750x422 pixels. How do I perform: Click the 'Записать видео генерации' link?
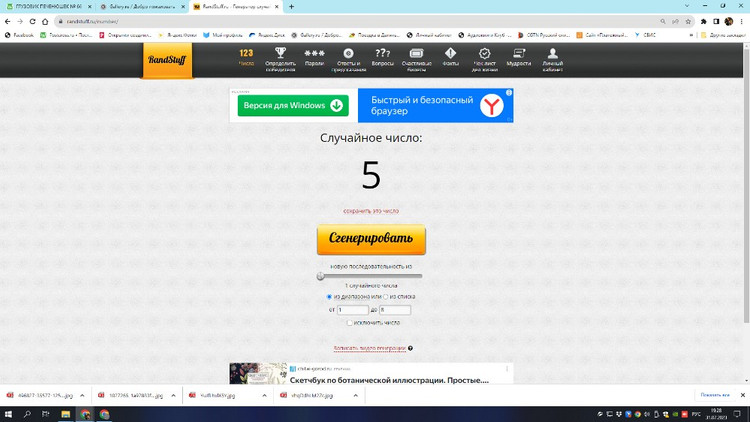tap(369, 349)
